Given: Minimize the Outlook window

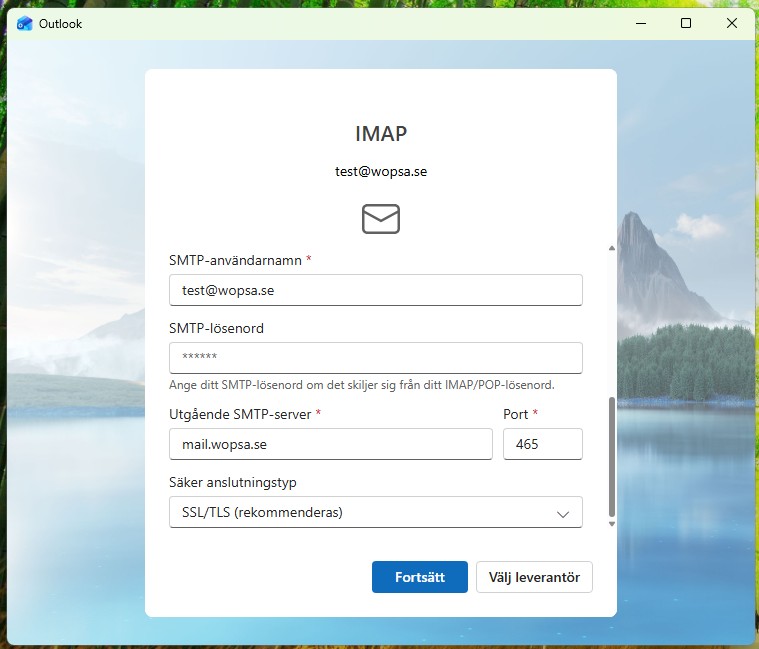Looking at the screenshot, I should click(638, 23).
